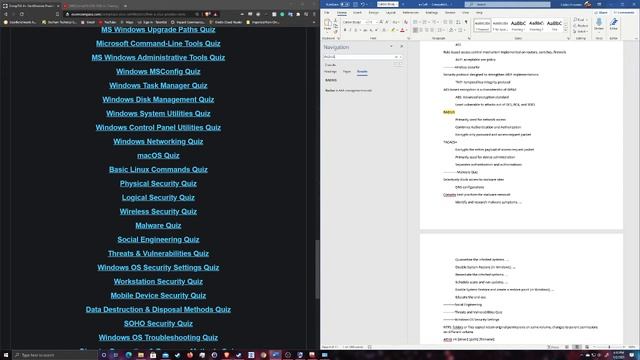This screenshot has width=640, height=360.
Task: Open the Windows Start menu
Action: 6,355
